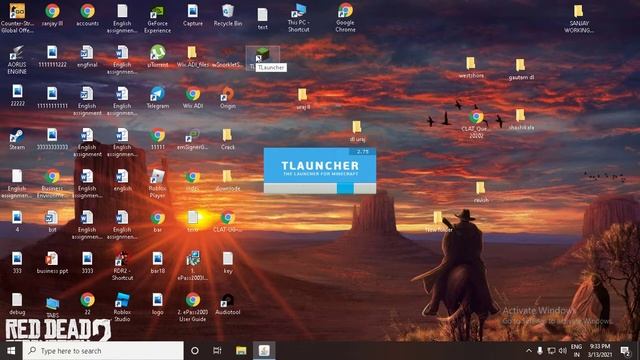
Task: Open the debug file icon
Action: pyautogui.click(x=17, y=304)
